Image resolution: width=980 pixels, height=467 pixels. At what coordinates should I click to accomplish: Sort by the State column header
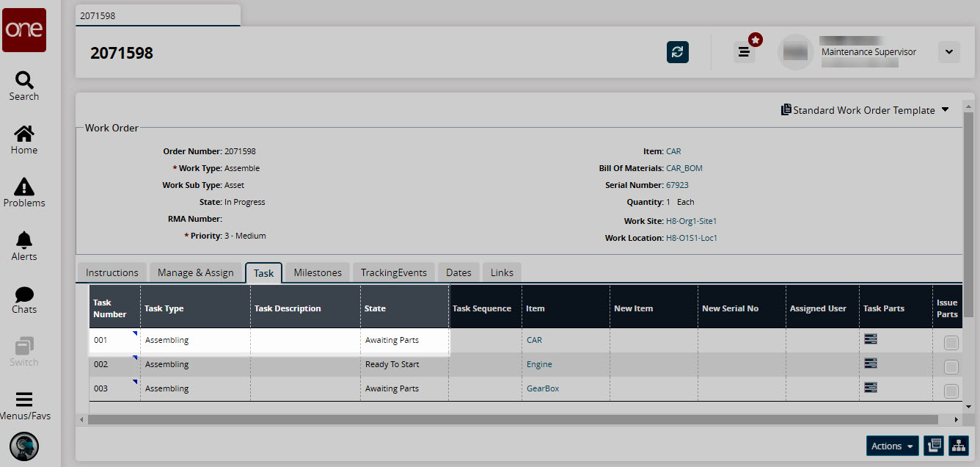click(404, 308)
